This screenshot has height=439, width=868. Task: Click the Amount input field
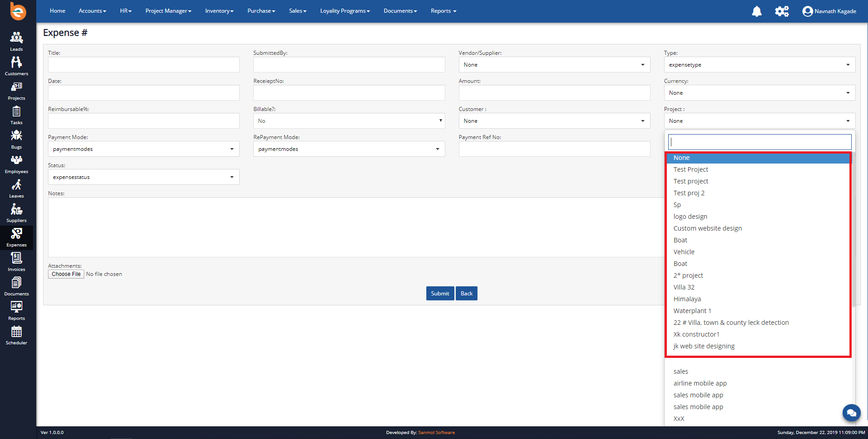(x=555, y=93)
